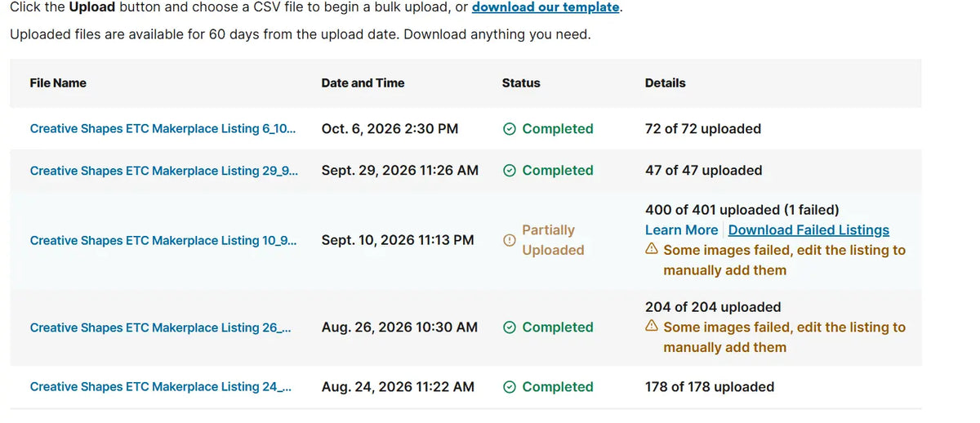The image size is (980, 423).
Task: Open the download our template link
Action: (546, 7)
